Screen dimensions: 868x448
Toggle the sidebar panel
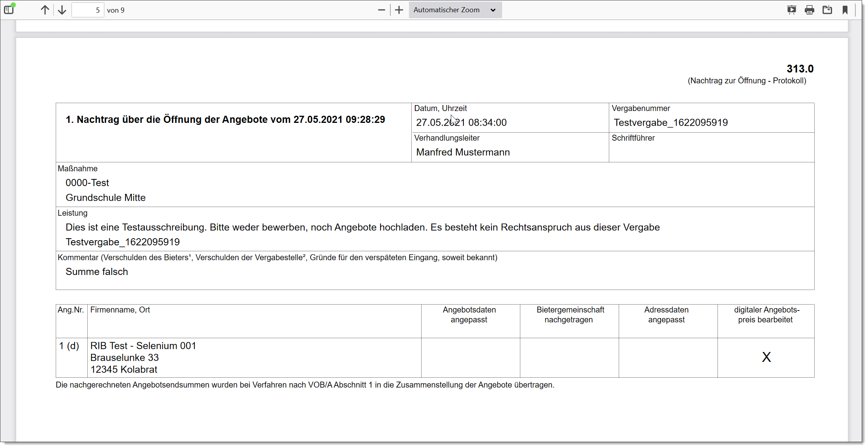pos(9,10)
